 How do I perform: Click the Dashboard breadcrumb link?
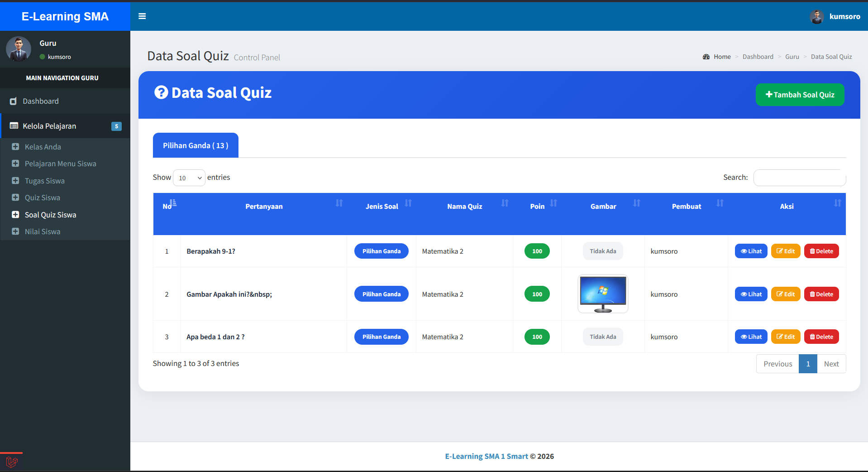point(758,57)
